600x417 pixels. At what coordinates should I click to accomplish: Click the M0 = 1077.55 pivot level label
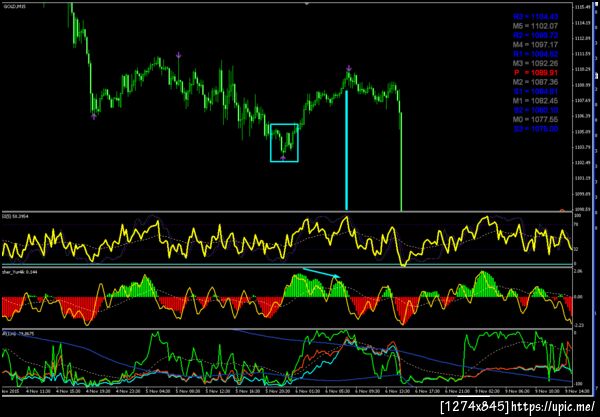click(x=535, y=120)
